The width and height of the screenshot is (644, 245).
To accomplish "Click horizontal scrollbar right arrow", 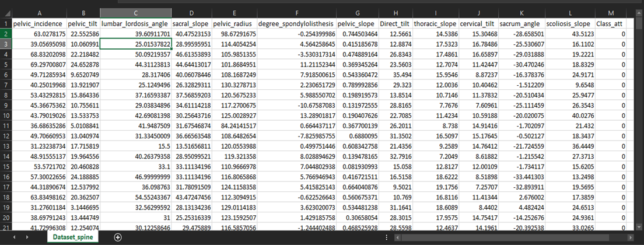I will (x=630, y=237).
